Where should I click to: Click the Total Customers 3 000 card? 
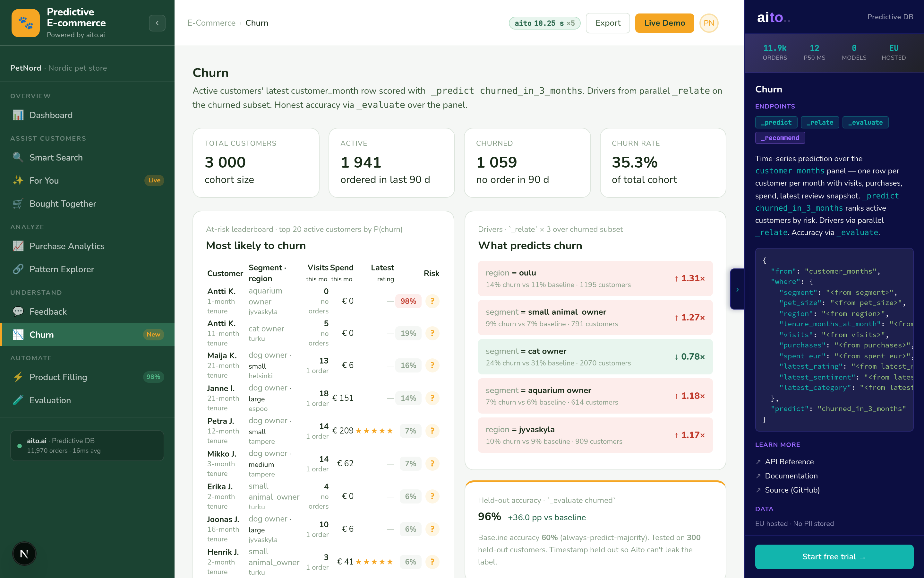pyautogui.click(x=256, y=162)
